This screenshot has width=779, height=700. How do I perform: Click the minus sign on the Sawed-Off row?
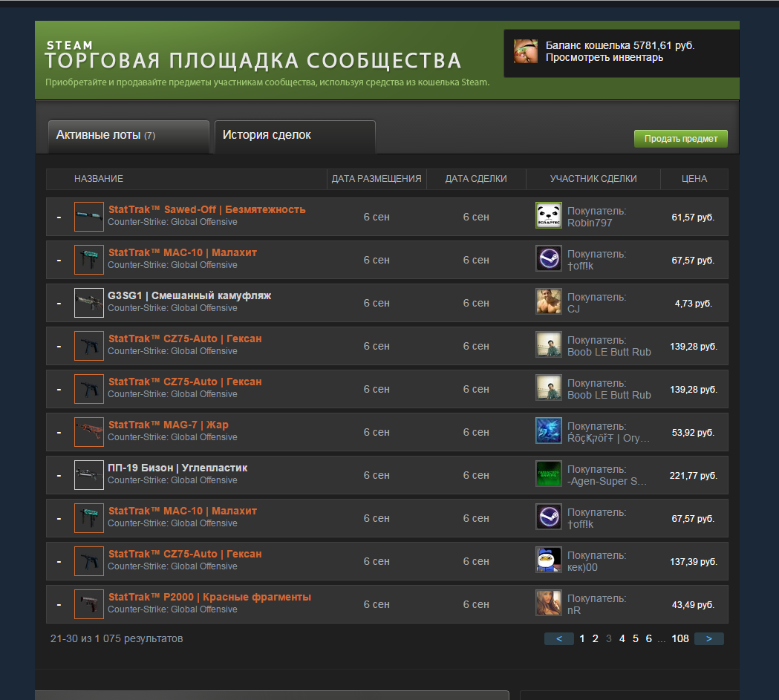click(59, 217)
